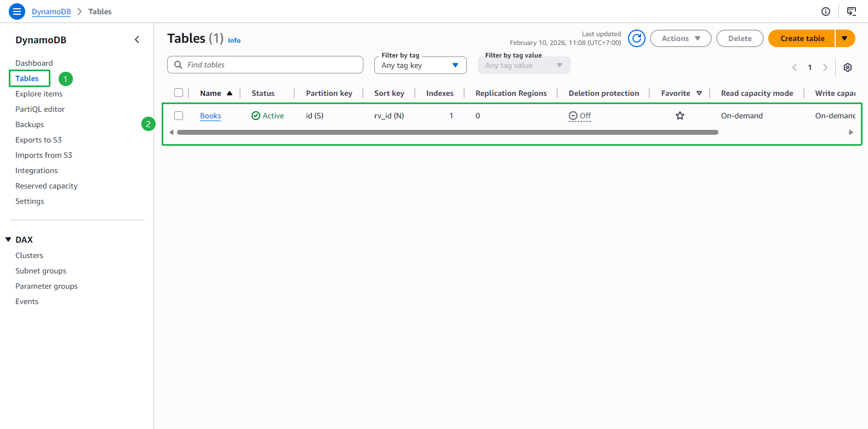The image size is (868, 429).
Task: Click Partition key column header
Action: click(x=329, y=93)
